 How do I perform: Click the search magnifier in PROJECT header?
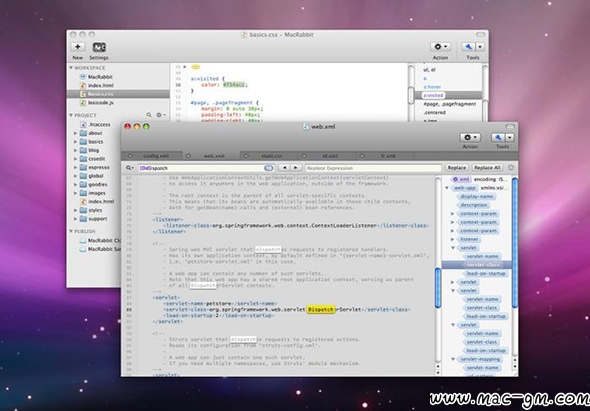point(149,115)
